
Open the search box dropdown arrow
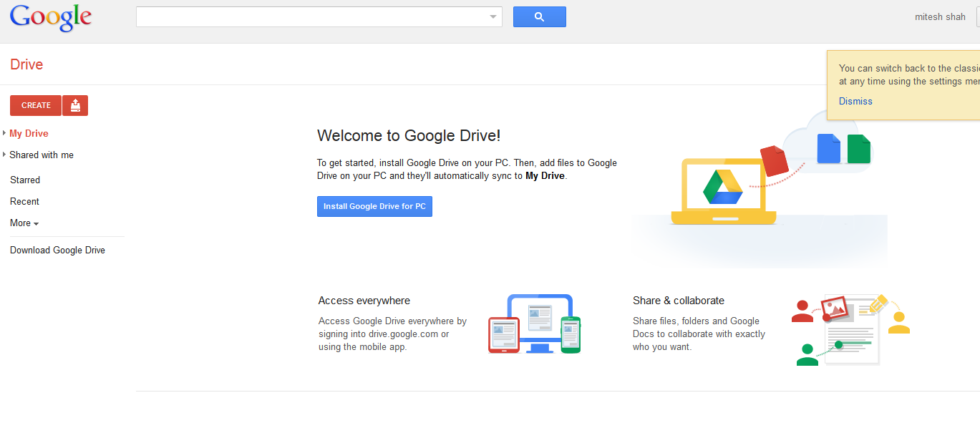[x=493, y=17]
